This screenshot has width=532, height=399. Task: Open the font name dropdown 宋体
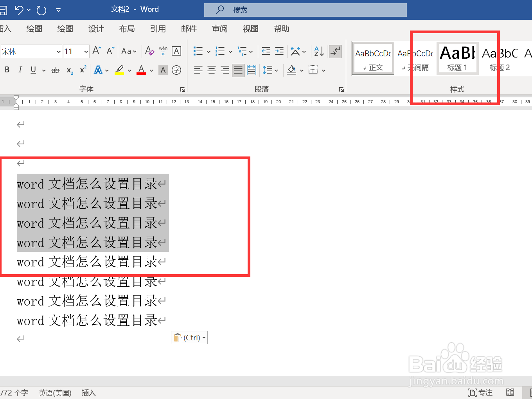pos(59,52)
